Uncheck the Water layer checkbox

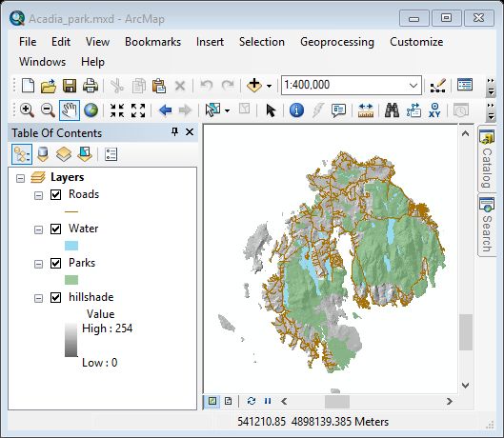pos(55,229)
